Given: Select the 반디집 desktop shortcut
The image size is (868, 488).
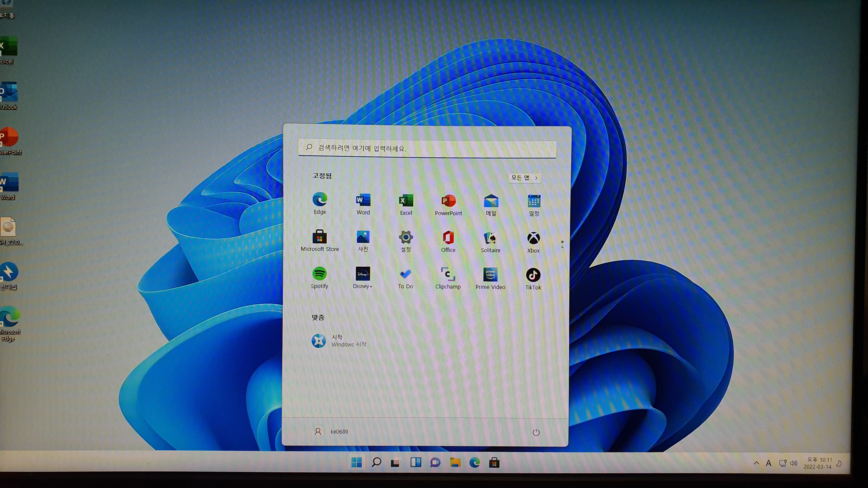Looking at the screenshot, I should point(9,276).
